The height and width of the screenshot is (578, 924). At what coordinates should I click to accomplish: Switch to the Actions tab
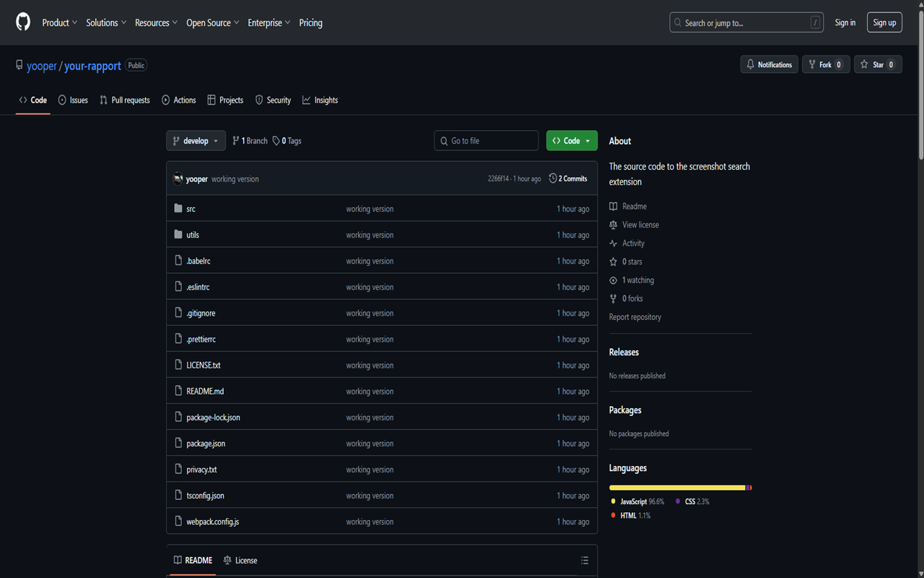click(x=179, y=100)
